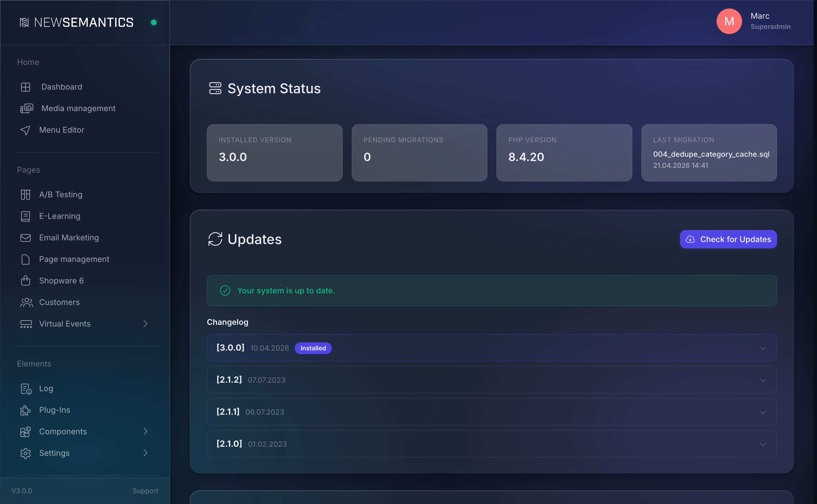Click the 004_dedupe_category_cache.sql filename
Image resolution: width=817 pixels, height=504 pixels.
pos(711,154)
